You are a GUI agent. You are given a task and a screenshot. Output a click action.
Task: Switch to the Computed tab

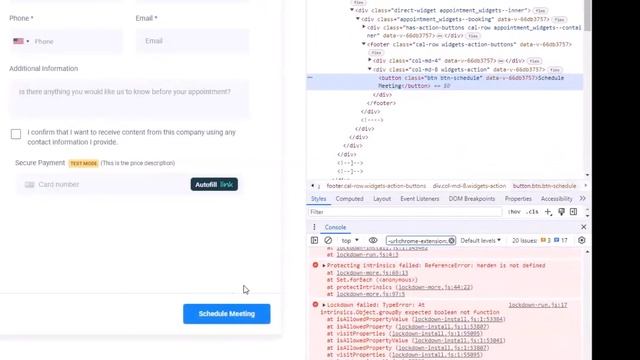click(x=349, y=199)
